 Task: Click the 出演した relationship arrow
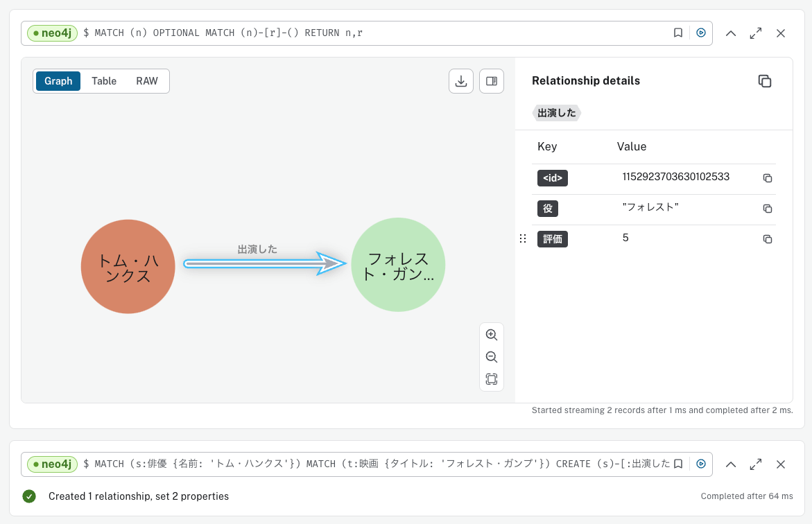tap(265, 263)
